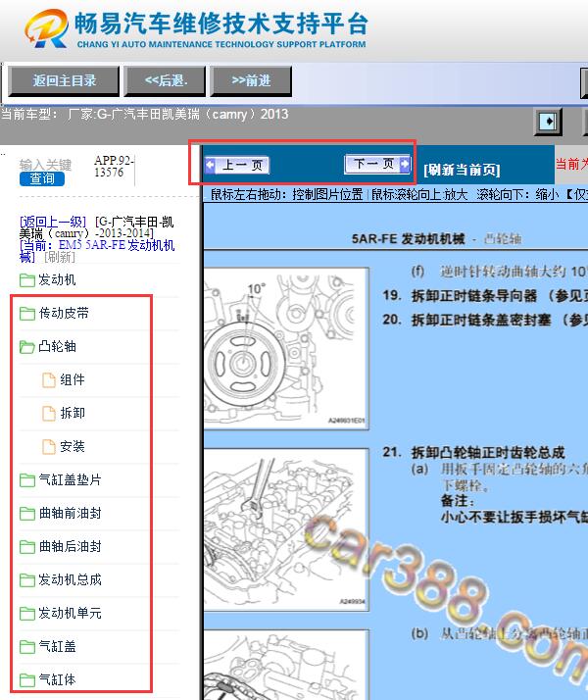Expand the 气缸盖 folder
Image resolution: width=588 pixels, height=700 pixels.
click(57, 646)
